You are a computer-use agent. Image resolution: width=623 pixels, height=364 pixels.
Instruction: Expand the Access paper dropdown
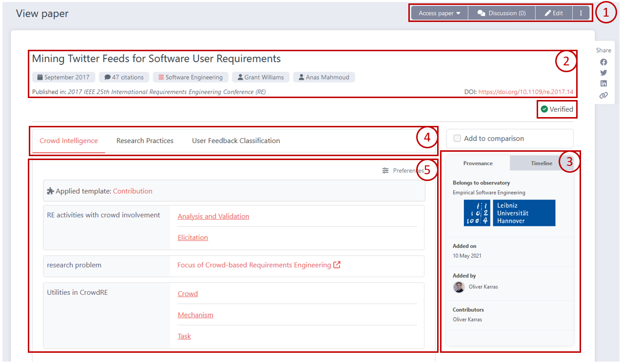(x=439, y=13)
